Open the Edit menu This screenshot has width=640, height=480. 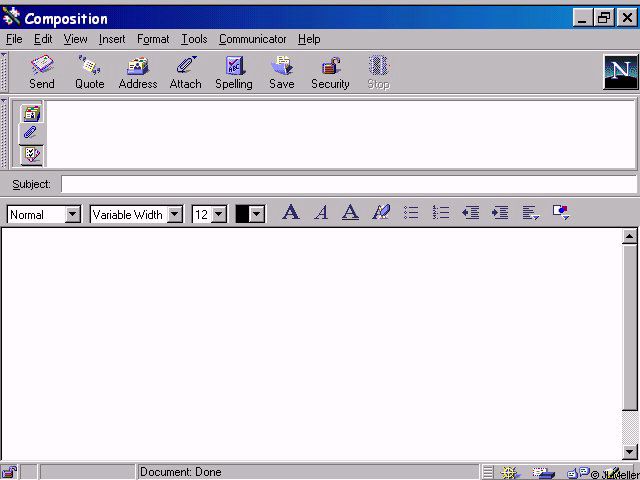[x=43, y=39]
